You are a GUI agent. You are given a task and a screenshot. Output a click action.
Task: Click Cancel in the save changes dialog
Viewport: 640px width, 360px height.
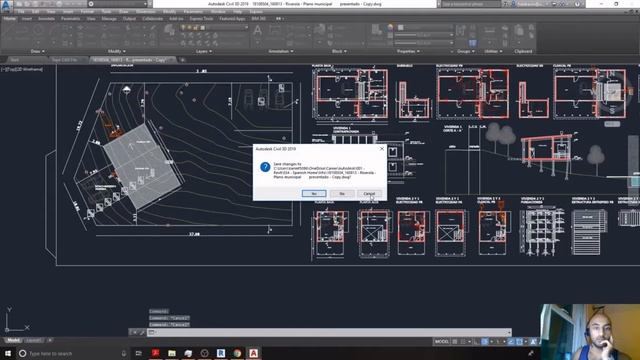tap(369, 193)
